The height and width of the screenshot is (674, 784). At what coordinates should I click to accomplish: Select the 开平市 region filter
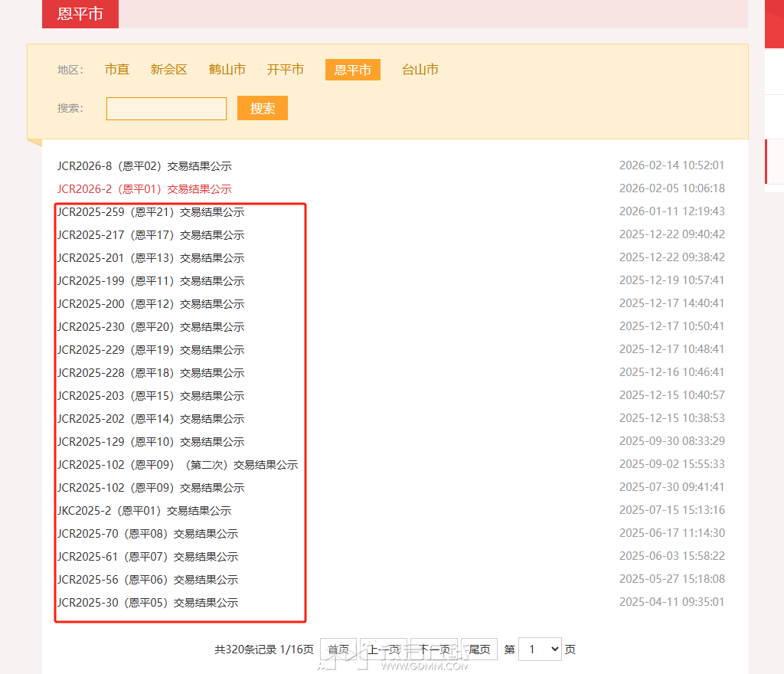click(x=285, y=69)
